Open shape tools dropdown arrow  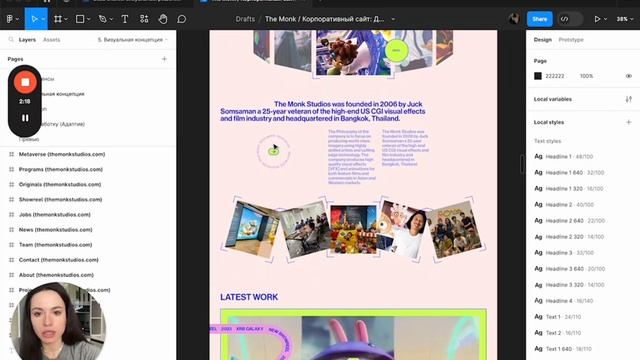(x=88, y=19)
